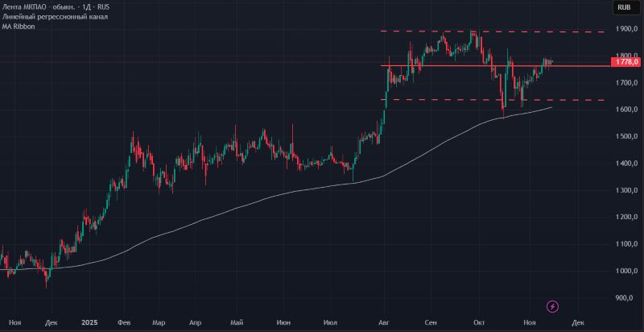Click the 1200,0 price axis label
The width and height of the screenshot is (644, 332).
625,217
